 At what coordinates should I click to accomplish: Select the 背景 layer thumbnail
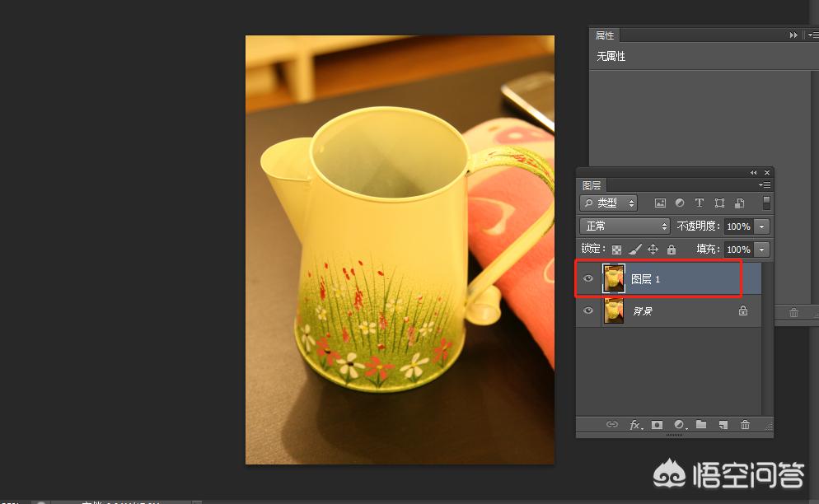[614, 310]
